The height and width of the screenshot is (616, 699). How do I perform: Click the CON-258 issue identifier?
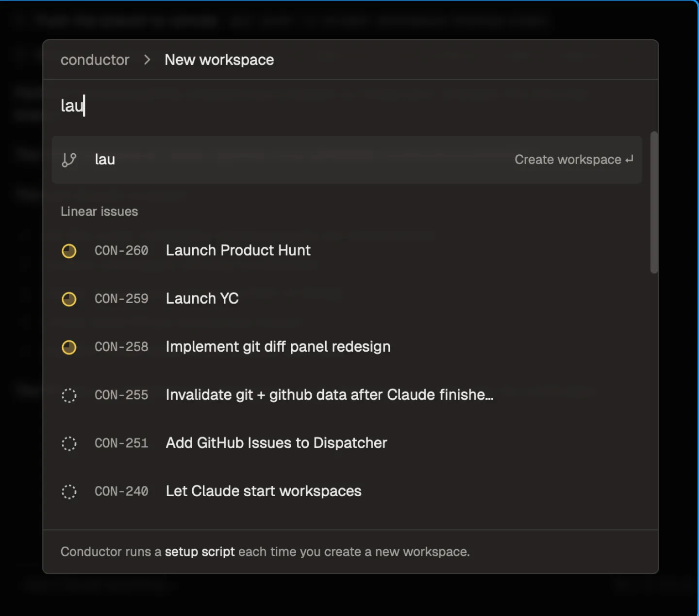click(121, 347)
